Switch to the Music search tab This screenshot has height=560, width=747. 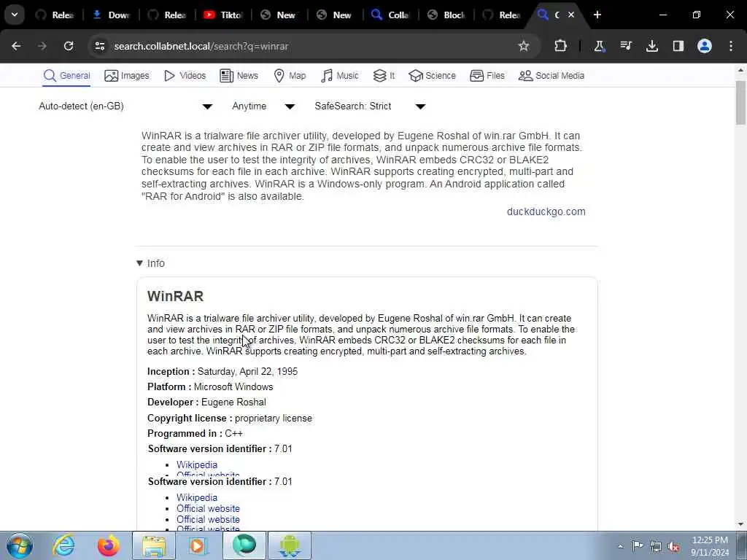click(340, 76)
